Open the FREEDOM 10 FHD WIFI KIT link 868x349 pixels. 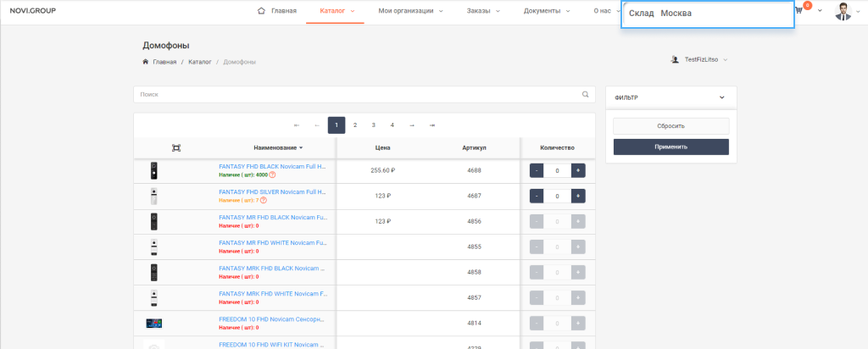tap(272, 344)
